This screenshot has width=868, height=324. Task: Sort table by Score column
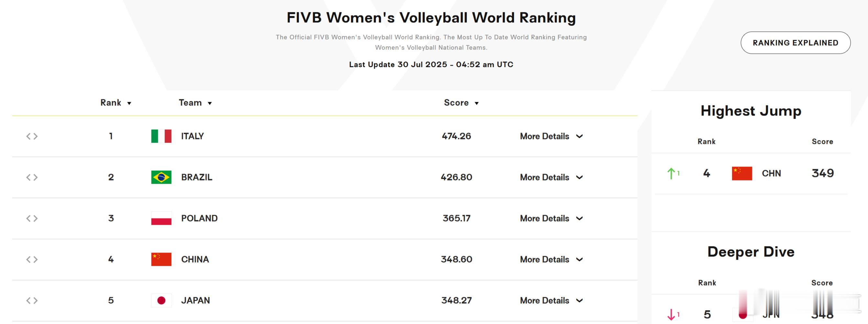[x=461, y=103]
